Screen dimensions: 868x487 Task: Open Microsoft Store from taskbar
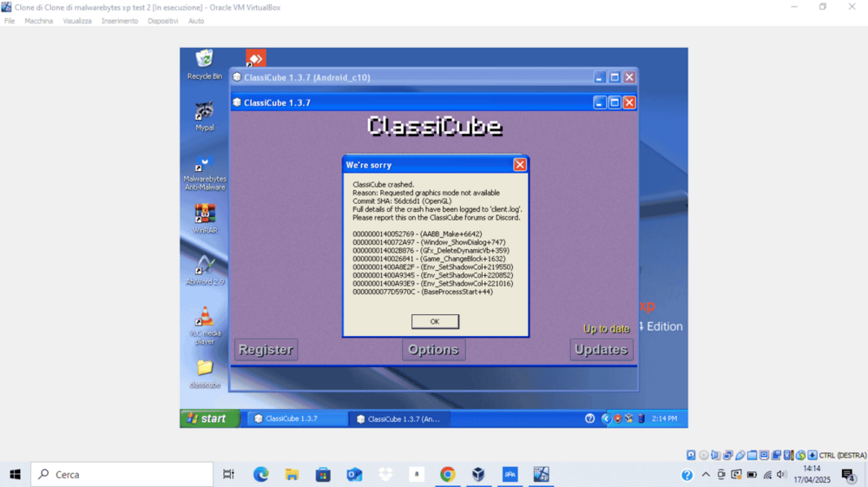click(x=323, y=474)
